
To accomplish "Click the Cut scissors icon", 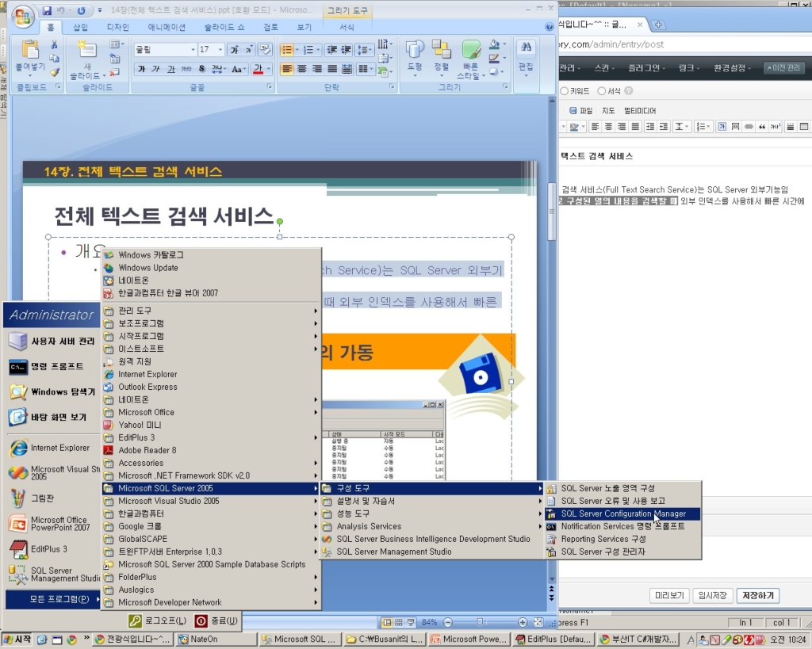I will click(54, 45).
